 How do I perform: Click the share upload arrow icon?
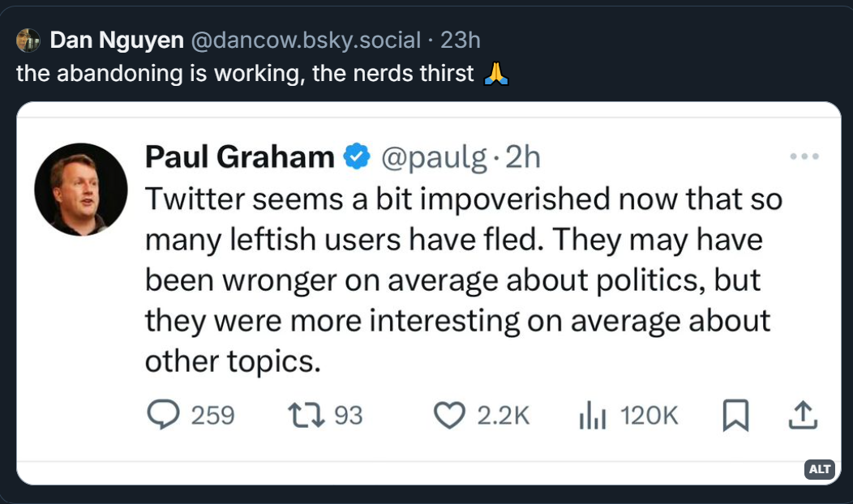800,416
